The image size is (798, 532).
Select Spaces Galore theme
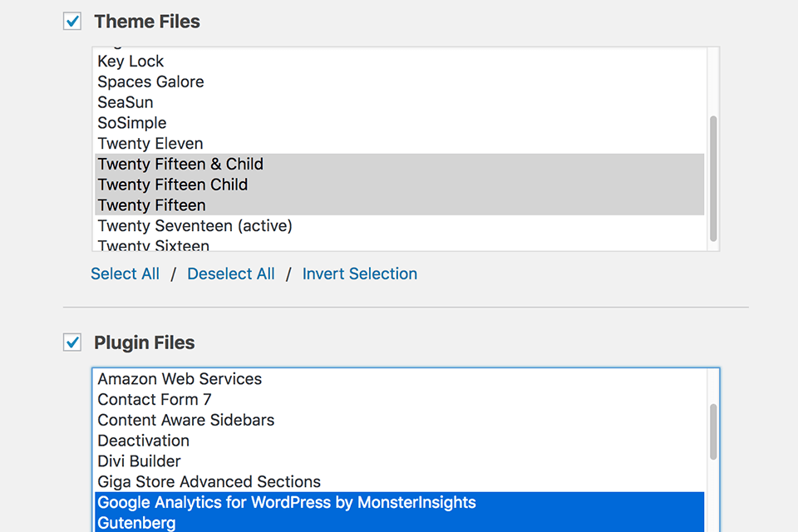click(150, 81)
